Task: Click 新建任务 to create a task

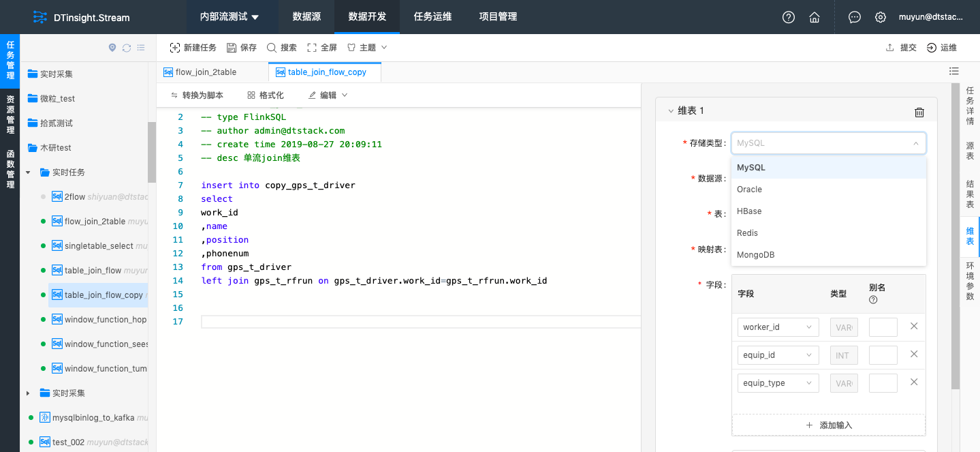Action: [193, 48]
